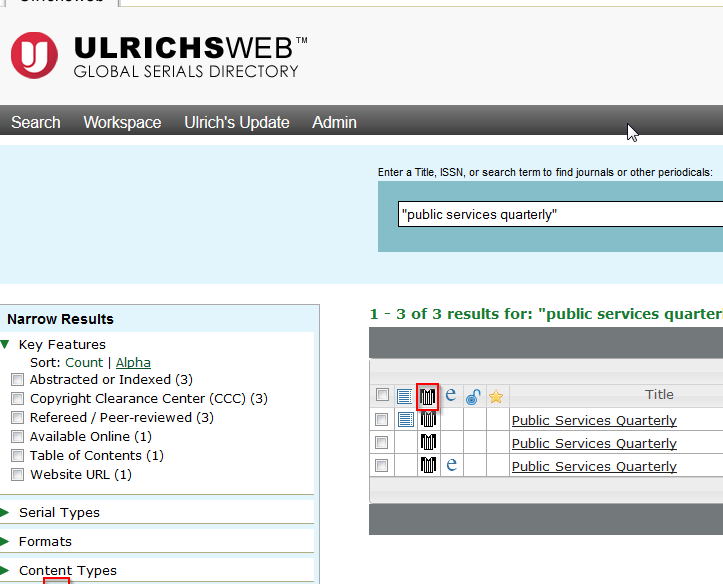Image resolution: width=723 pixels, height=584 pixels.
Task: Click the refereed jersey icon in header row
Action: [427, 396]
